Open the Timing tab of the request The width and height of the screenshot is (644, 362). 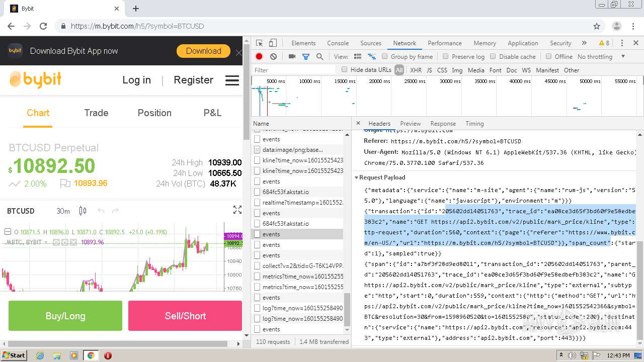pos(474,124)
